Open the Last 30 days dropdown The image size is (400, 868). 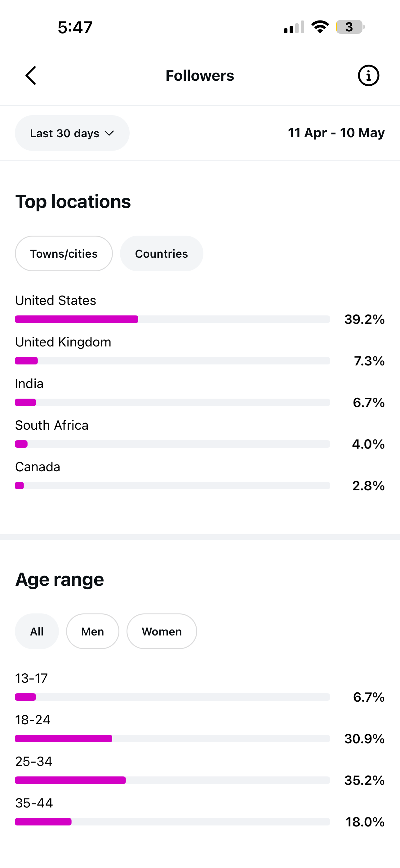72,133
